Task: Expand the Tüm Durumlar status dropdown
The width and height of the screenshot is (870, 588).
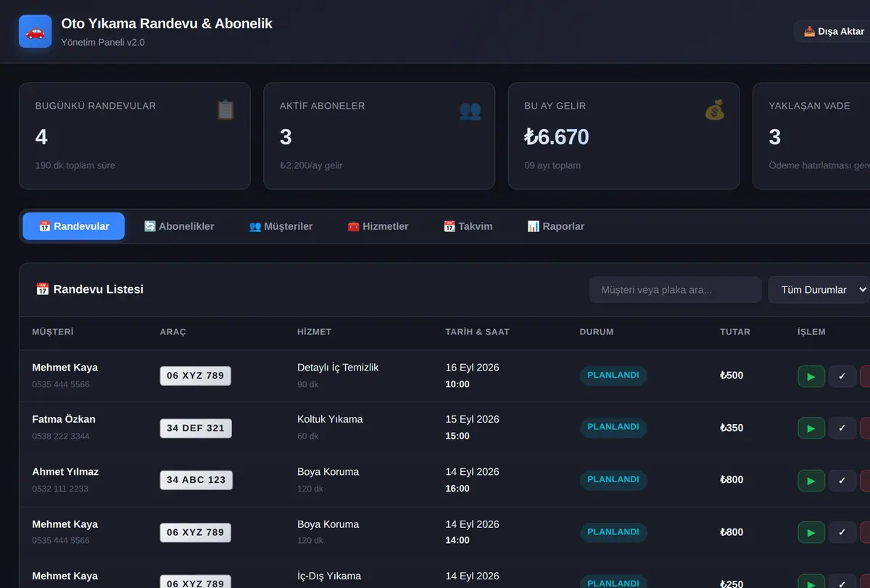Action: coord(819,290)
